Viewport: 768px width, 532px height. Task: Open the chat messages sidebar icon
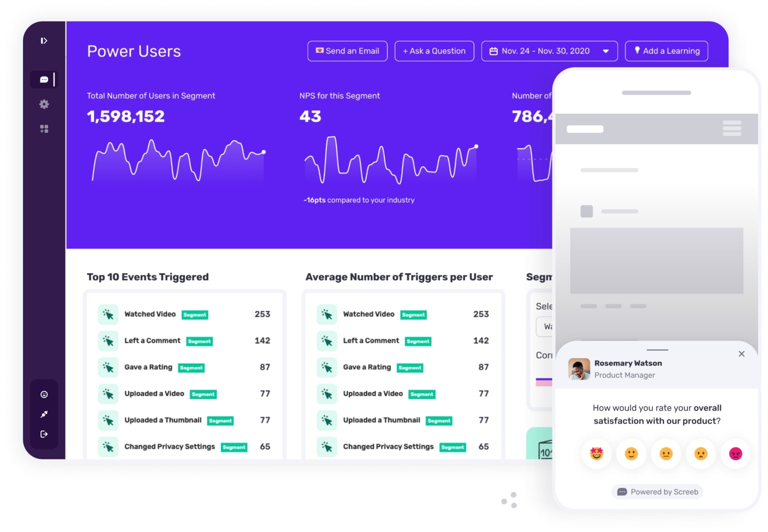(44, 79)
